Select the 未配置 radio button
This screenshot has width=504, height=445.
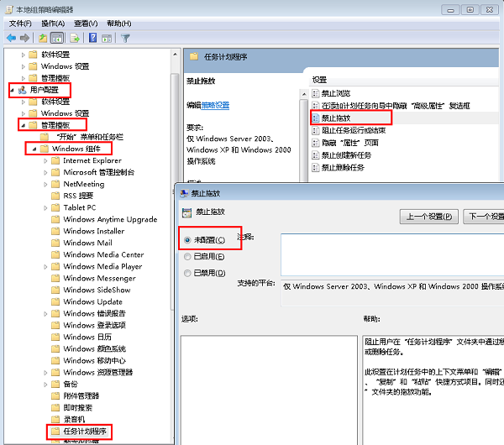pos(187,239)
